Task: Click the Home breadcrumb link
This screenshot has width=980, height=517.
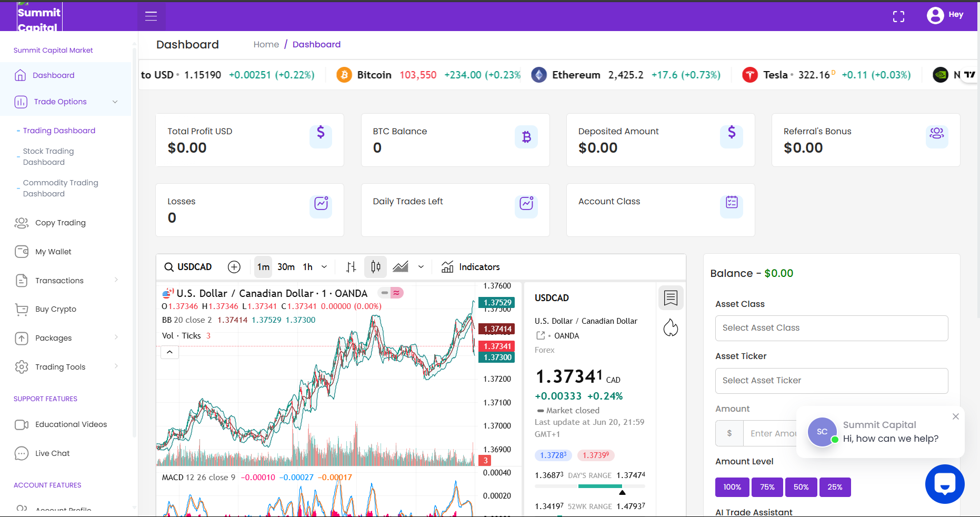Action: 266,45
